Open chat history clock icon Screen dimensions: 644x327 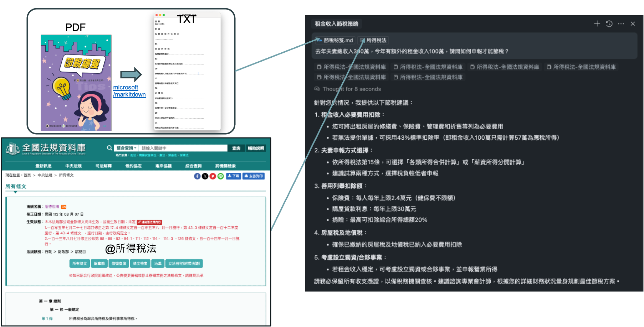click(x=609, y=24)
